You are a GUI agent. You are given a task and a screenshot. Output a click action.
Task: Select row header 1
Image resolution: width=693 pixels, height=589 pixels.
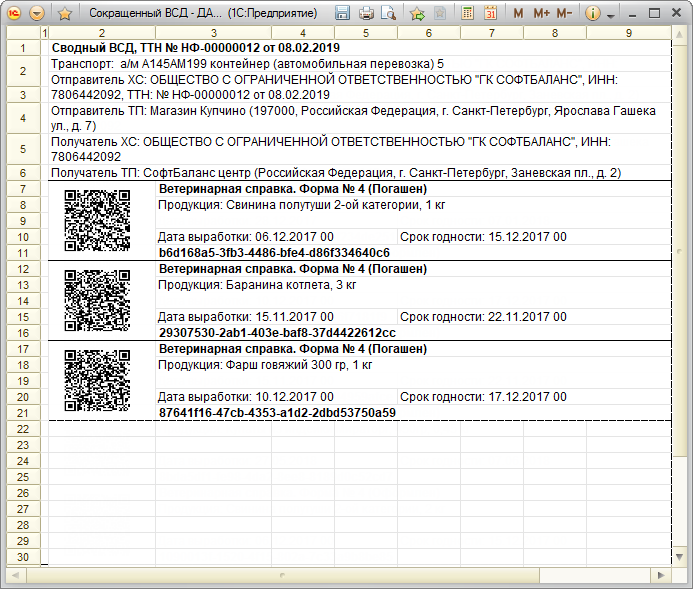tap(23, 48)
